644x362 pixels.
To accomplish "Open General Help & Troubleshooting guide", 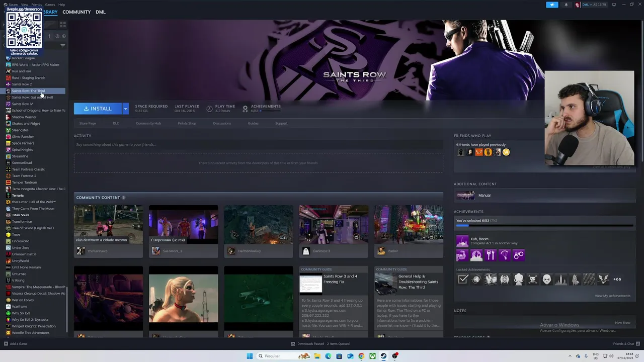I will (x=409, y=299).
